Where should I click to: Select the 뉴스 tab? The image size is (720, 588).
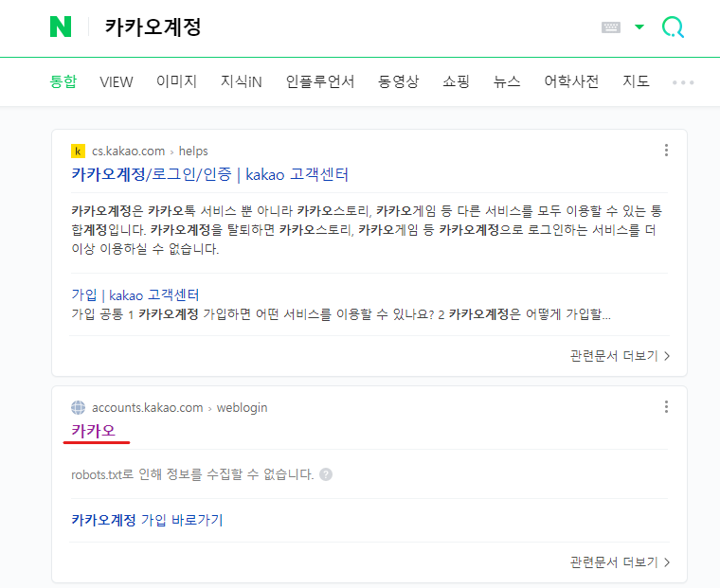click(507, 81)
